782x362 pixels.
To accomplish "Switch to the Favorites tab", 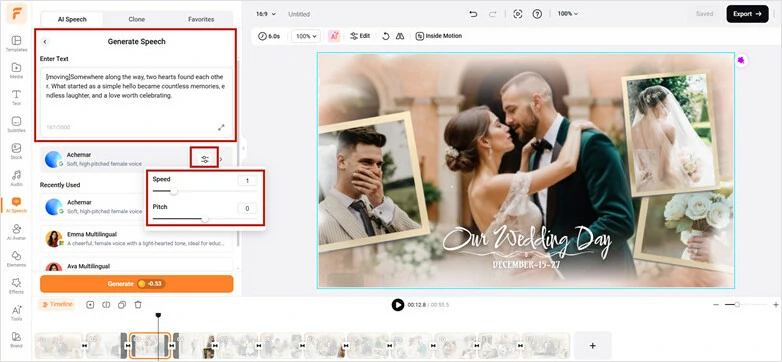I will click(x=201, y=19).
